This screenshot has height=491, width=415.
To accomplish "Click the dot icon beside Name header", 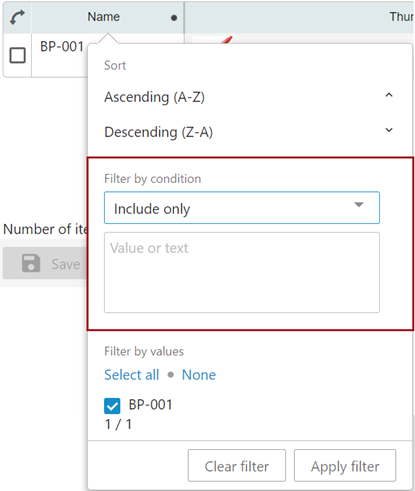I will coord(174,18).
